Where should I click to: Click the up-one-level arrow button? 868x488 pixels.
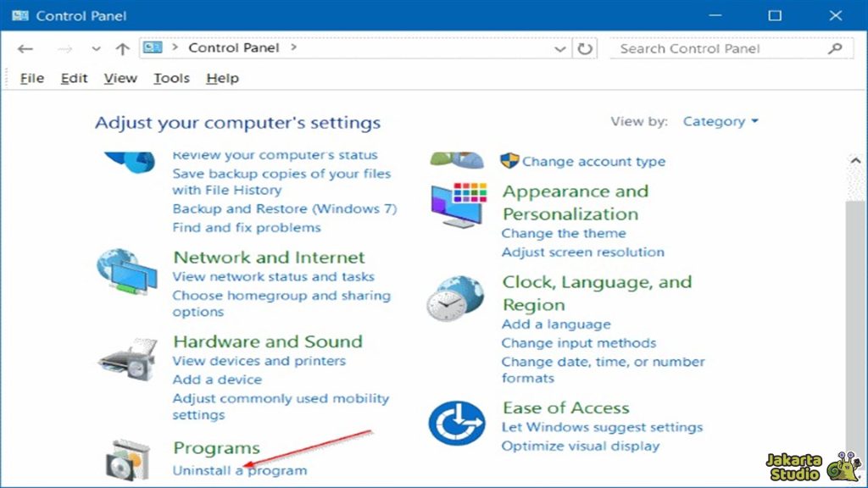click(x=122, y=49)
